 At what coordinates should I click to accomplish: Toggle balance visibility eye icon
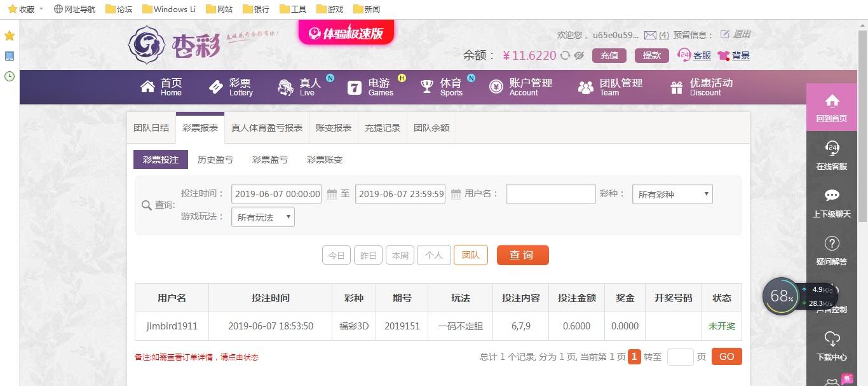tap(579, 55)
